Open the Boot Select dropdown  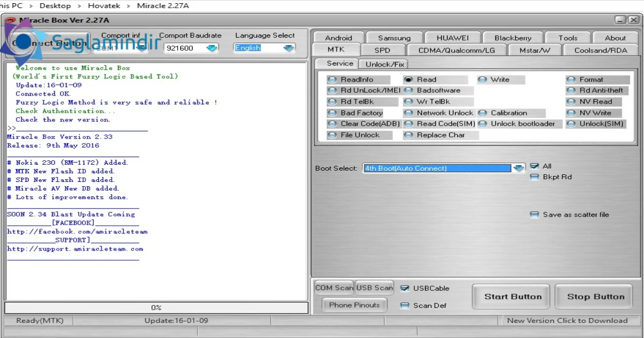(518, 168)
